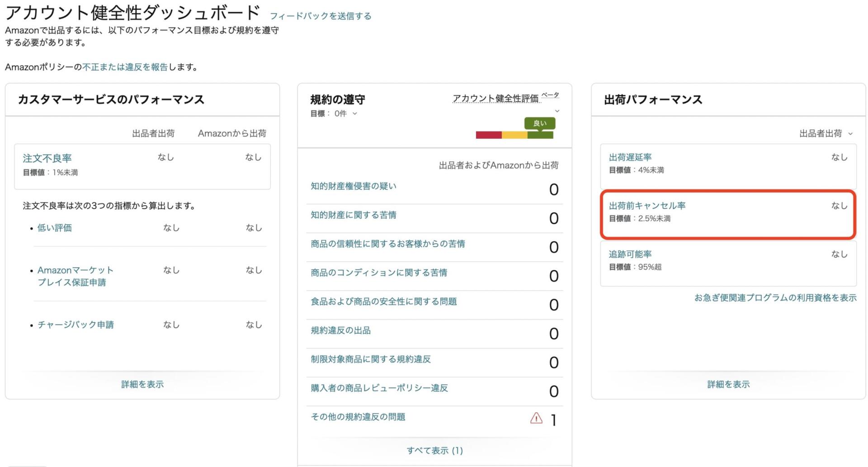
Task: Click お急ぎ便関連プログラムの利用資格を表示 link
Action: [775, 298]
